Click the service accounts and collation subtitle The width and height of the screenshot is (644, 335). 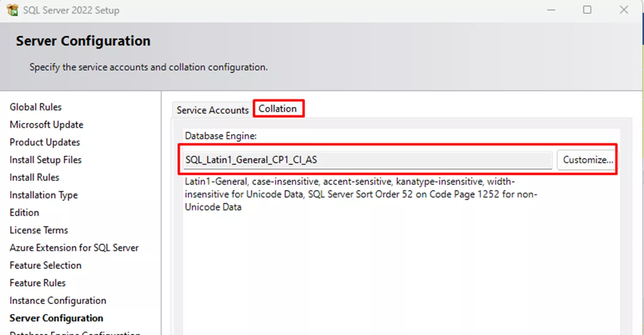click(149, 67)
